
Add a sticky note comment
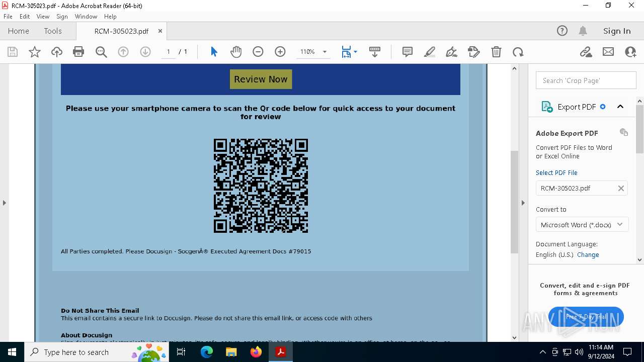(x=408, y=52)
